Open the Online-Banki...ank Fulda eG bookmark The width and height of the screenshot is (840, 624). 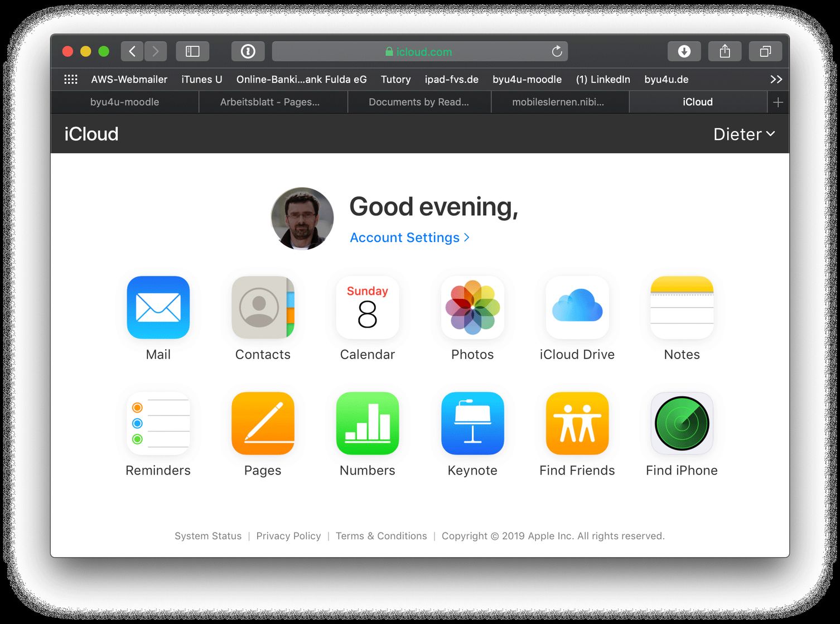click(x=302, y=79)
